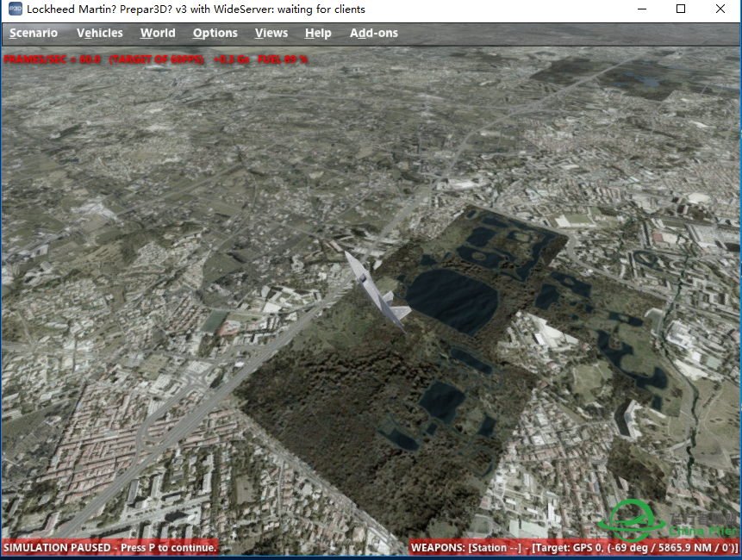742x560 pixels.
Task: Click the Gs acceleration readout
Action: [x=232, y=59]
